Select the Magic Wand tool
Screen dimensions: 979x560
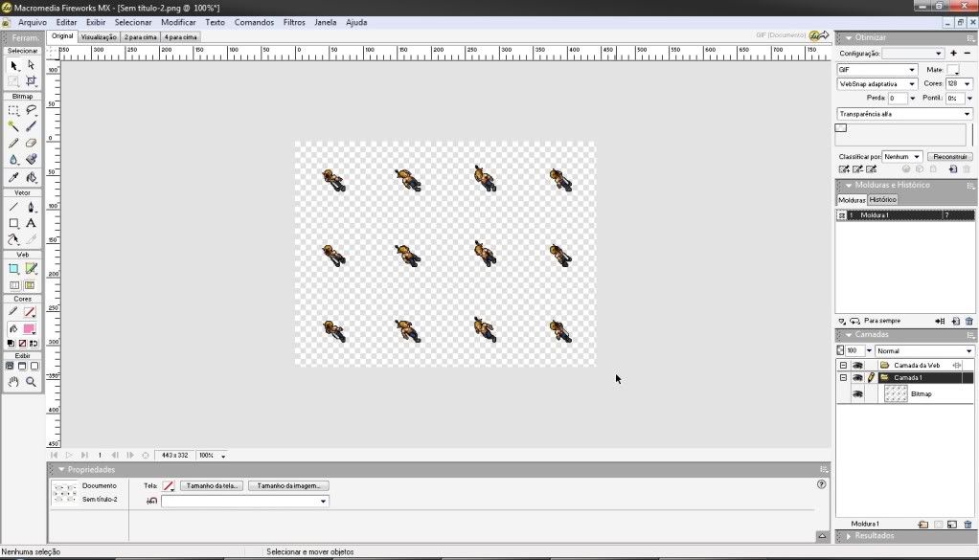13,126
